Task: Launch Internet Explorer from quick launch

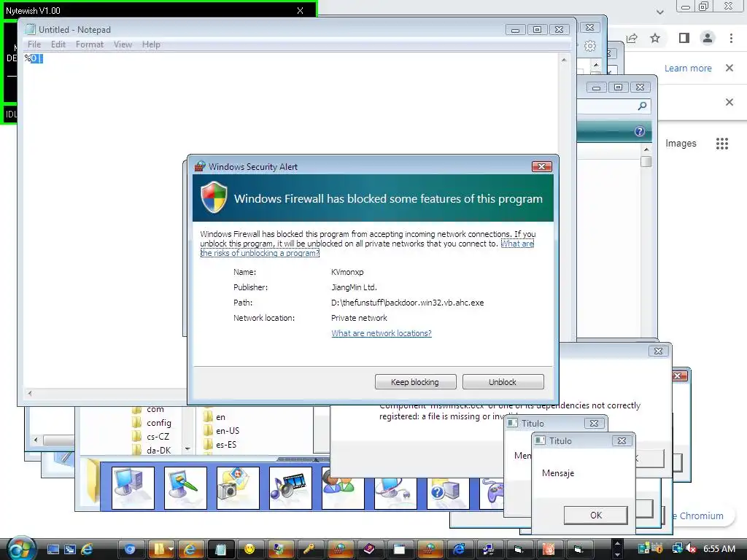Action: [87, 550]
